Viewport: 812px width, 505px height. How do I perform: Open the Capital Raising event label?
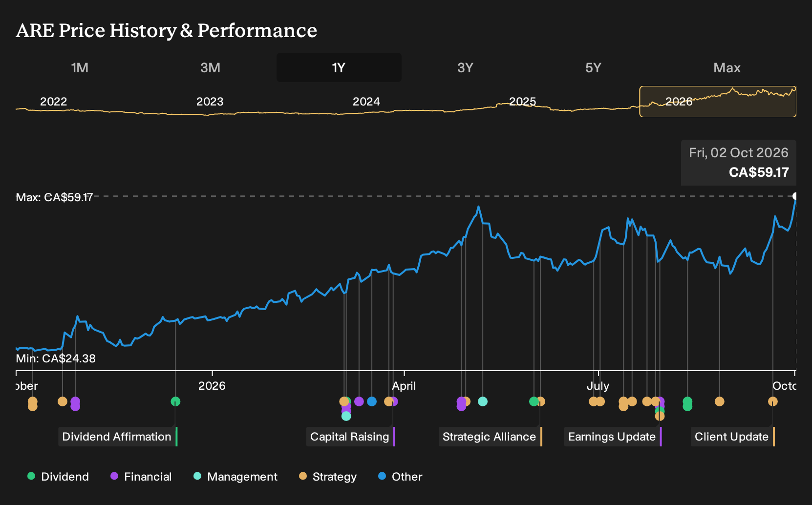(350, 437)
